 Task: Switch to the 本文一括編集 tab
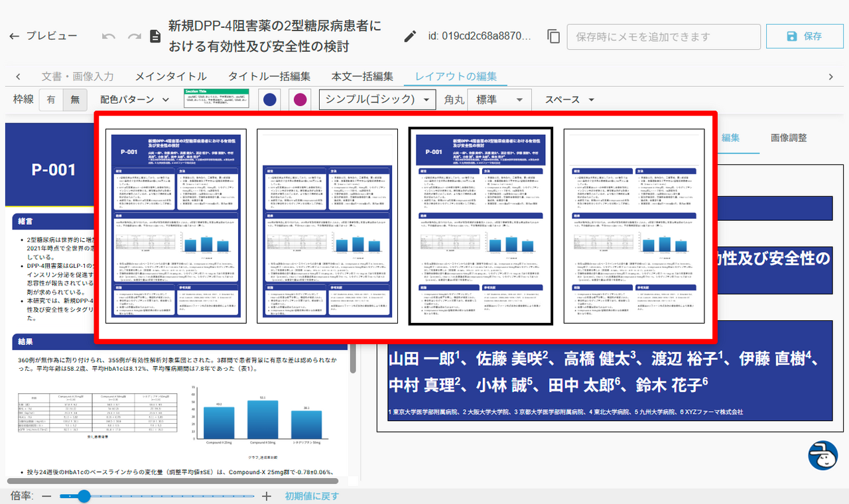[x=362, y=76]
